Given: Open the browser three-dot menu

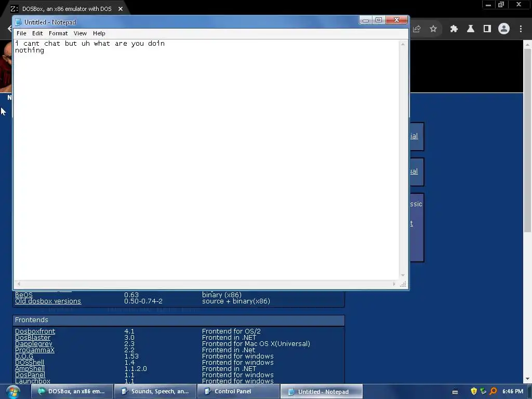Looking at the screenshot, I should coord(521,29).
